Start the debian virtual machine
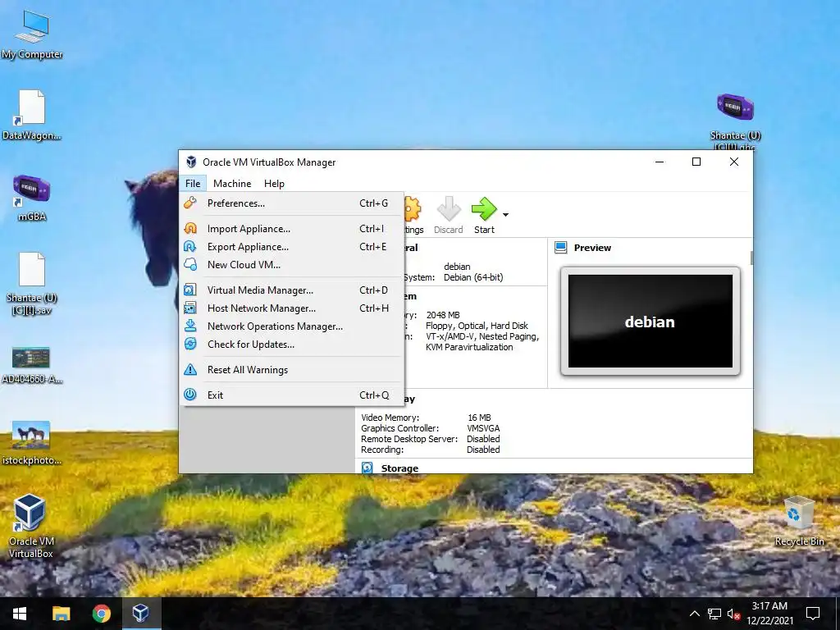 coord(484,216)
